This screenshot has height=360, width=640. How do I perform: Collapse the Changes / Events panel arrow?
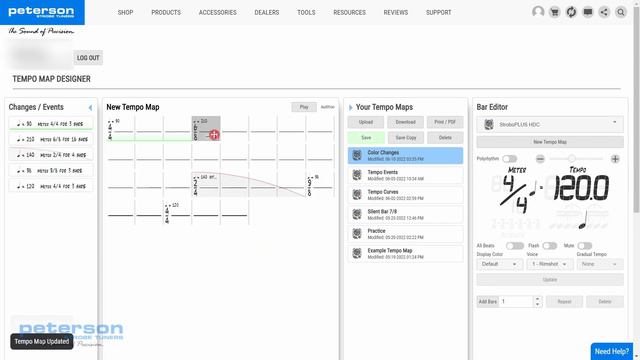coord(90,108)
